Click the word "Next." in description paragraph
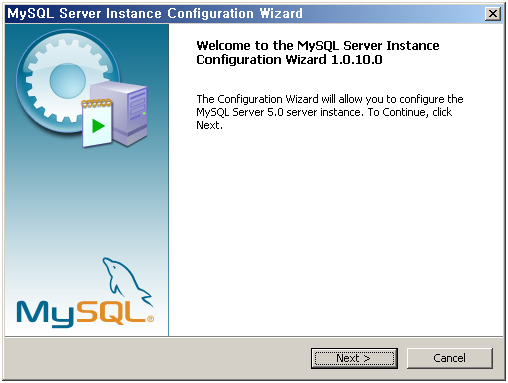This screenshot has width=508, height=383. click(x=209, y=125)
